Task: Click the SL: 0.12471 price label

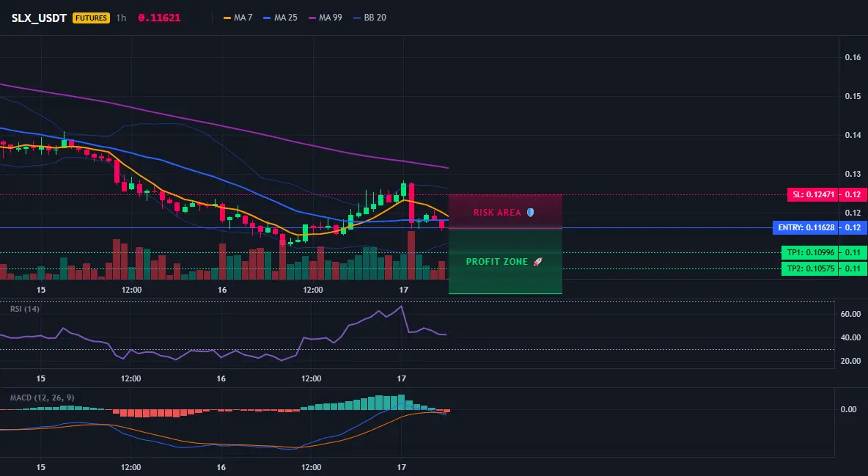Action: [812, 194]
